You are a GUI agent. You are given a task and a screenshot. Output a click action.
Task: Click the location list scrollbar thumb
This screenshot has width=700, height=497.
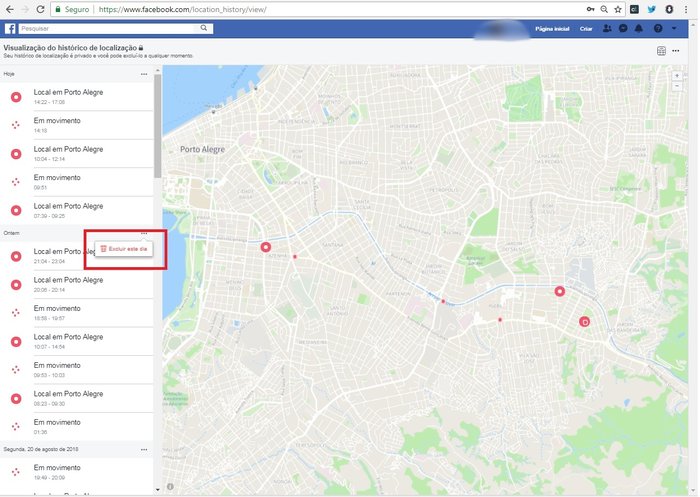[158, 126]
